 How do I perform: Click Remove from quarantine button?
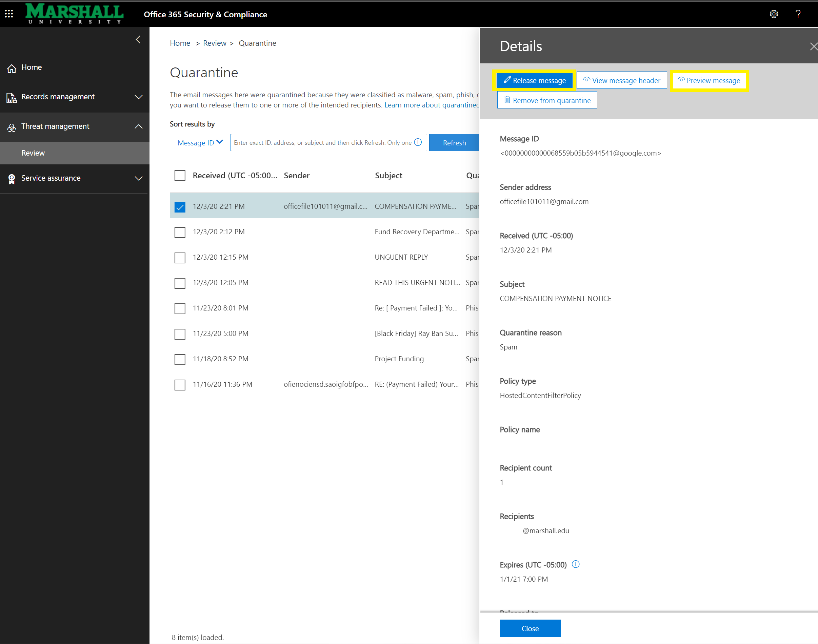547,100
